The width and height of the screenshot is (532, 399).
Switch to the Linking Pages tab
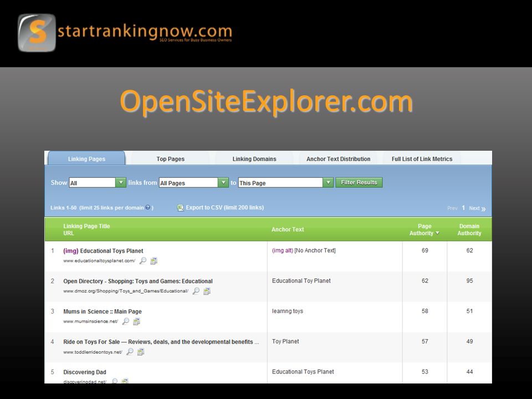point(86,158)
